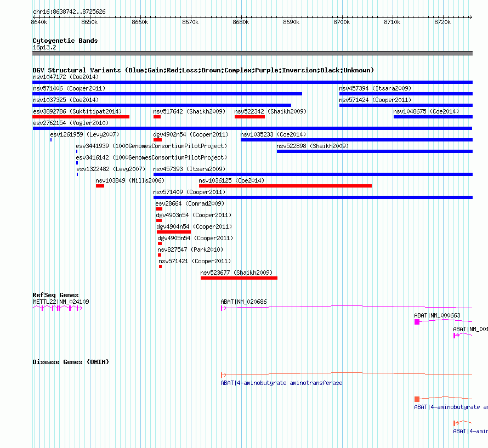Click nsv1035233 (Coe2014) variant label
The image size is (488, 448).
[x=273, y=134]
